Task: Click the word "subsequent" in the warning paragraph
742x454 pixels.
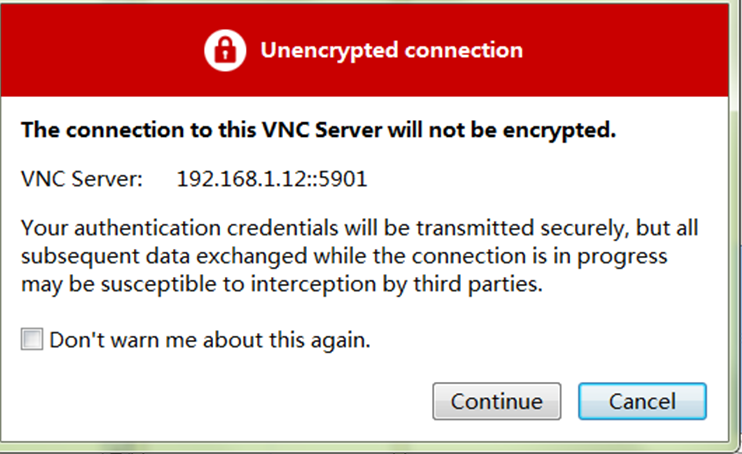Action: tap(72, 257)
